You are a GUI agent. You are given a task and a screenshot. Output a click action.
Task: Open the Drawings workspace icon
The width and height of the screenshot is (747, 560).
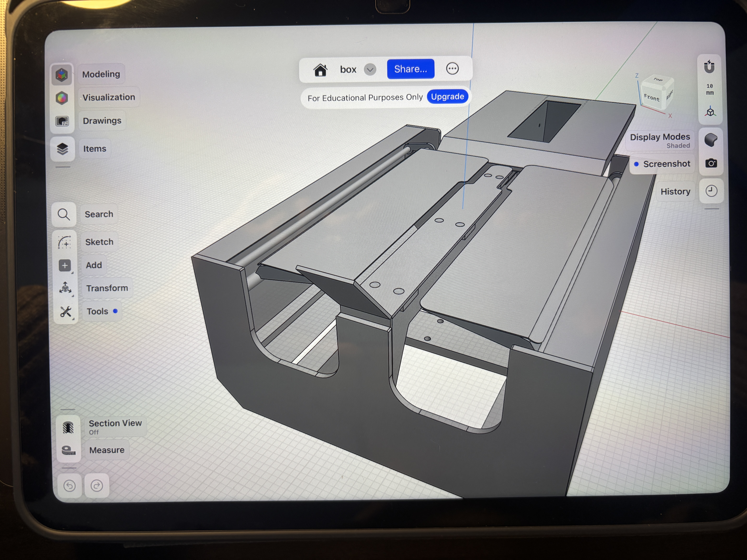62,121
